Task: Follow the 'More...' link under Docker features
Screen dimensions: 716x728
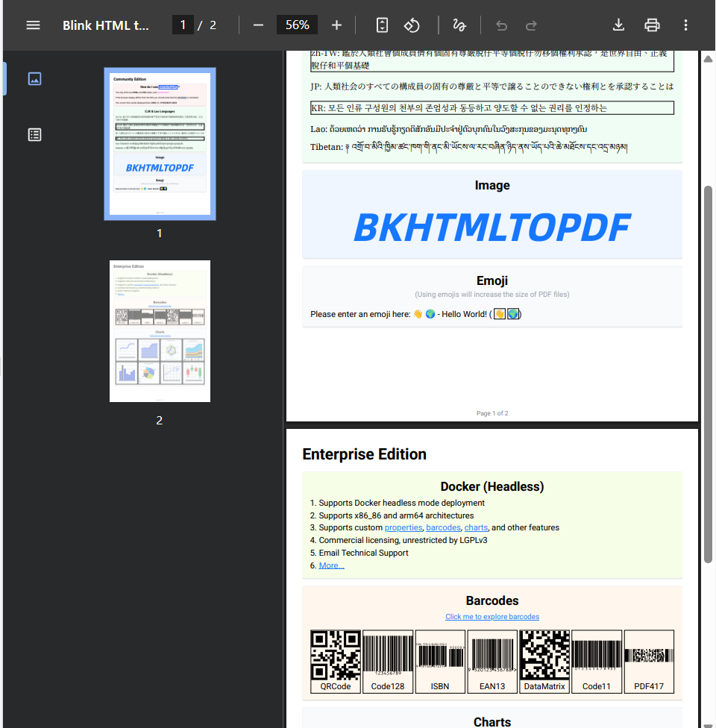Action: [331, 565]
